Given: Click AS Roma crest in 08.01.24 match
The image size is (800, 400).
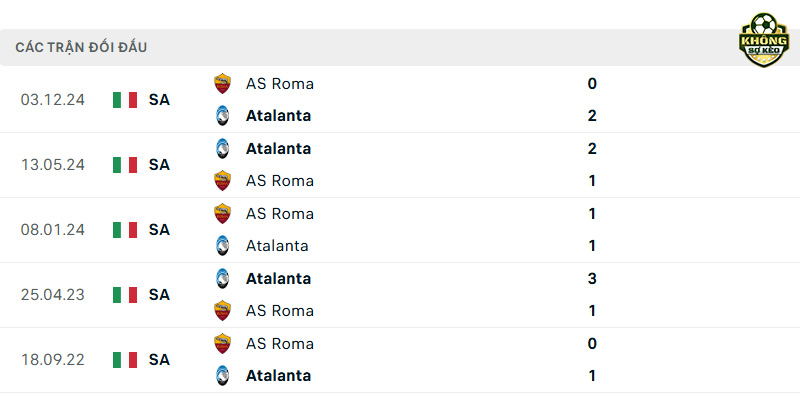Looking at the screenshot, I should [222, 213].
